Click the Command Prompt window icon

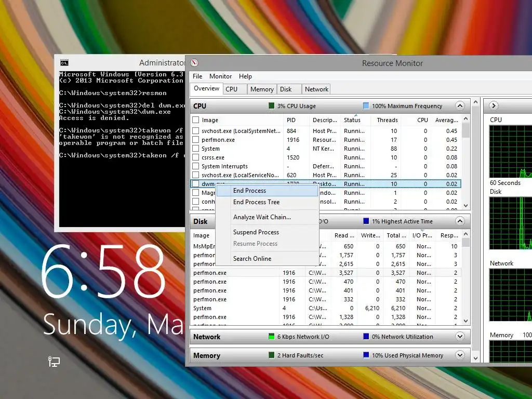(x=64, y=63)
